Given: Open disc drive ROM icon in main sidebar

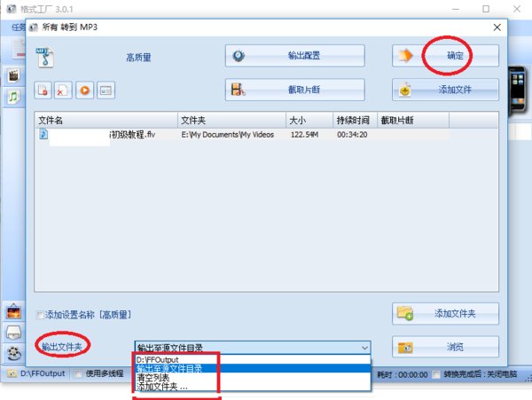Looking at the screenshot, I should click(x=14, y=333).
